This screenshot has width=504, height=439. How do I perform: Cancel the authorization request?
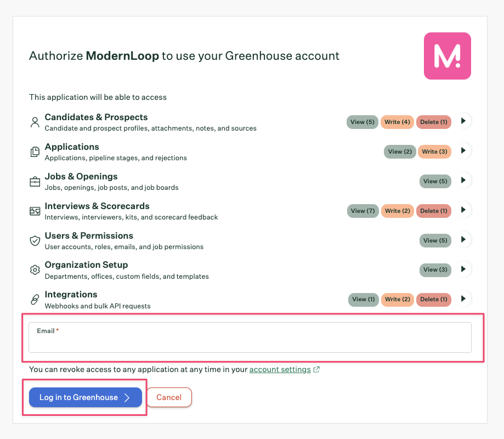(169, 397)
